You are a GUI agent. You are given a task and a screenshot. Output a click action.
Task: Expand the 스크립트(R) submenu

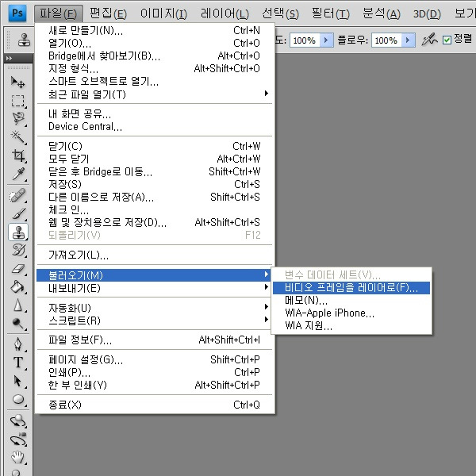[x=155, y=321]
